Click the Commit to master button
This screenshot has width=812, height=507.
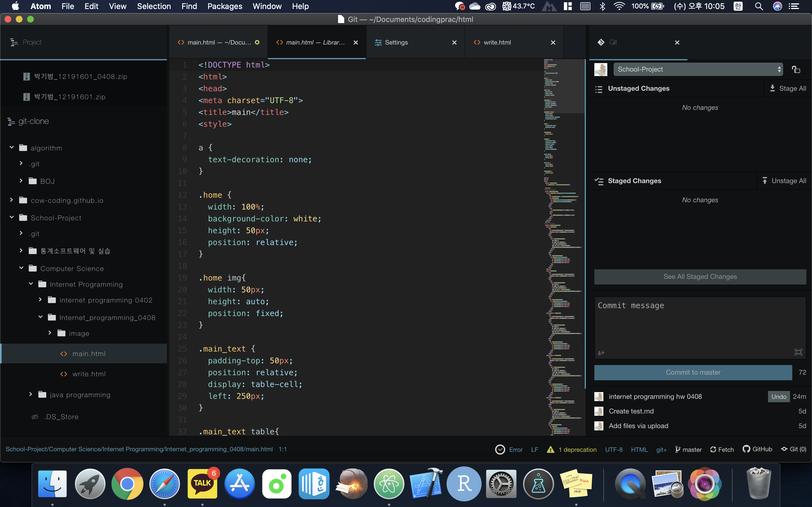tap(693, 372)
